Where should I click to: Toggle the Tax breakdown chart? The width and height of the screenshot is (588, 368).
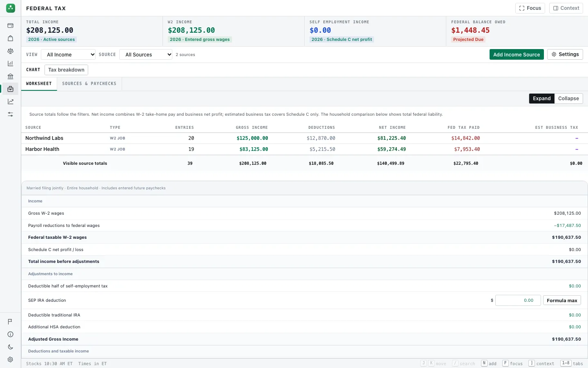pos(66,70)
